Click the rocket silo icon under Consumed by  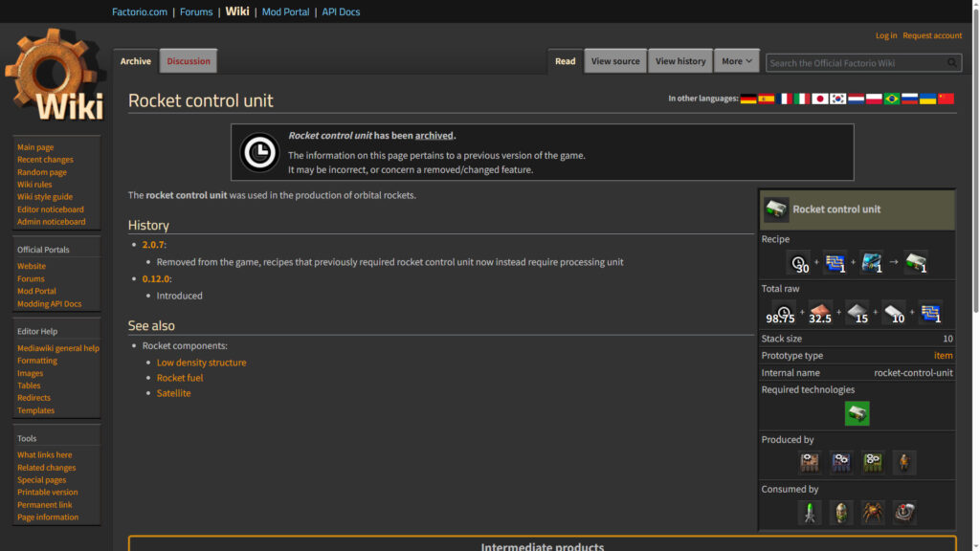(x=810, y=513)
